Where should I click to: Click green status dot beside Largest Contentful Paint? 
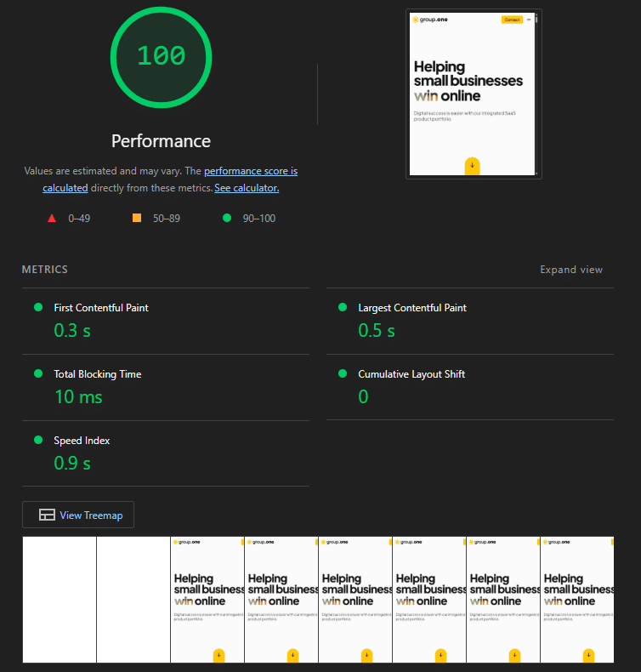(x=343, y=307)
